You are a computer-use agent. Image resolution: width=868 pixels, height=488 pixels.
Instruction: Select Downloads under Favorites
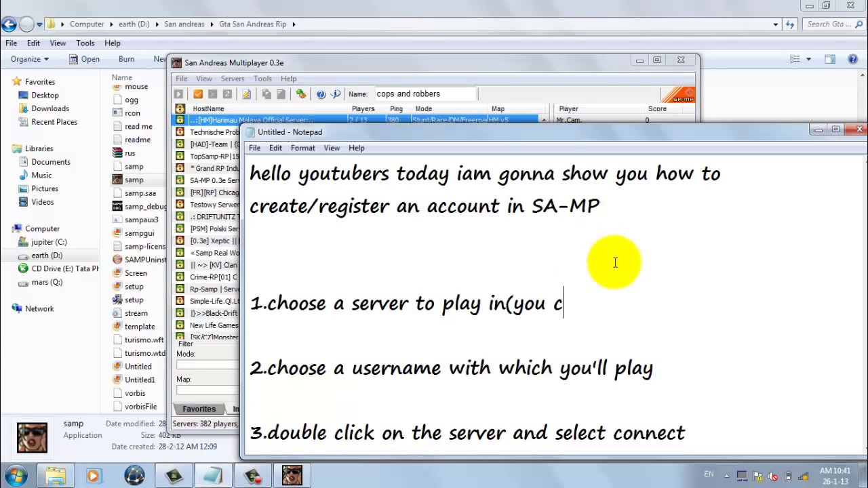coord(50,108)
